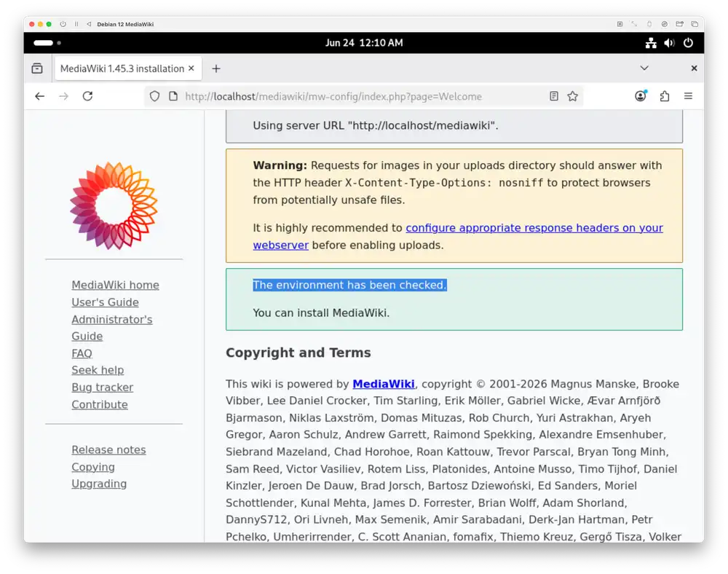Reload the MediaWiki installation page
Viewport: 728px width, 574px height.
[x=88, y=96]
